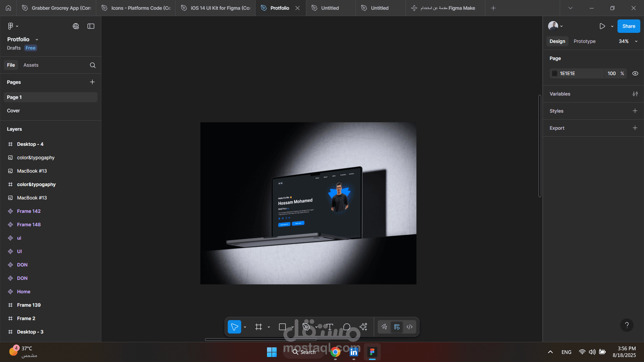Open the Figma main menu logo
644x362 pixels.
click(11, 26)
